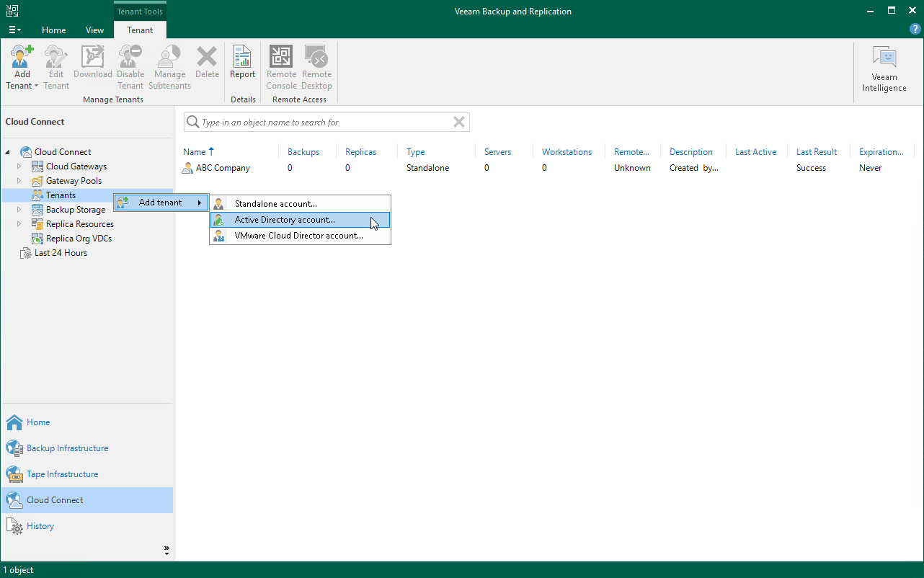Choose Standalone account from the submenu
The image size is (924, 578).
300,204
